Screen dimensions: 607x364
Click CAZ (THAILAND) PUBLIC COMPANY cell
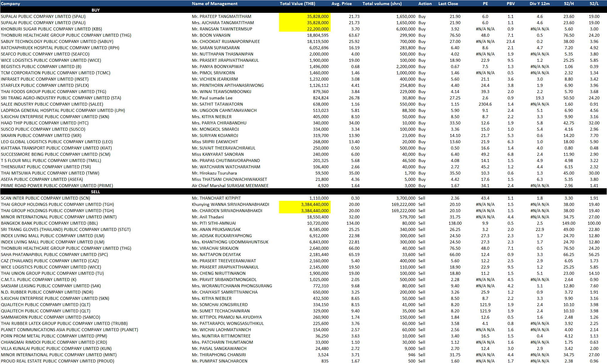click(x=50, y=261)
